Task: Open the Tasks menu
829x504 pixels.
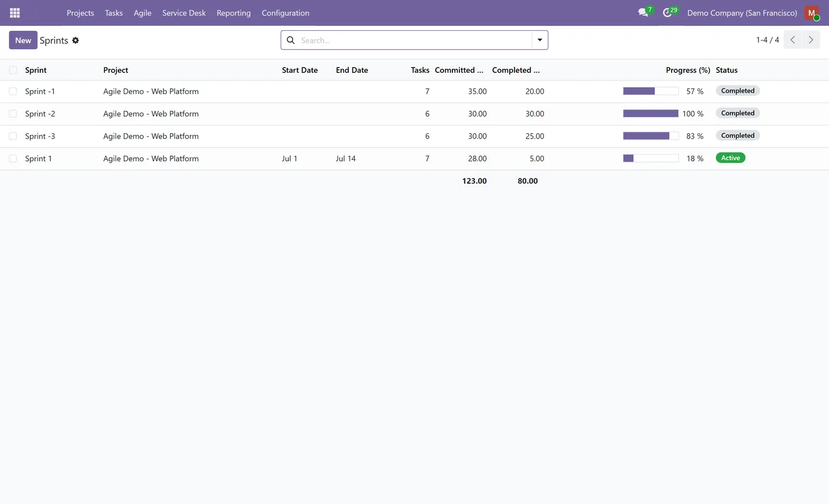Action: pyautogui.click(x=114, y=12)
